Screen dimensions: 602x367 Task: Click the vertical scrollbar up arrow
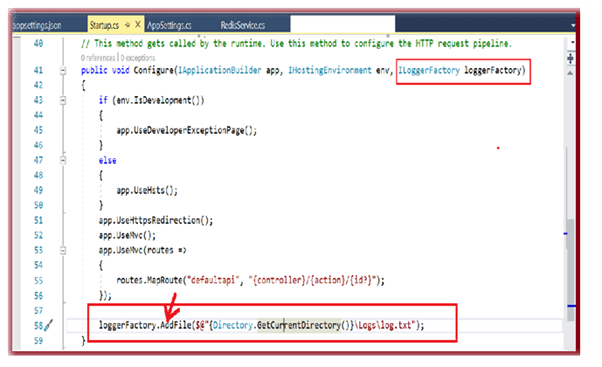571,73
